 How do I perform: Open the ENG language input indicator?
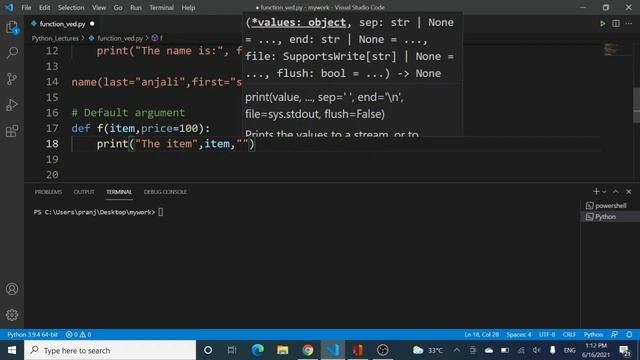569,350
